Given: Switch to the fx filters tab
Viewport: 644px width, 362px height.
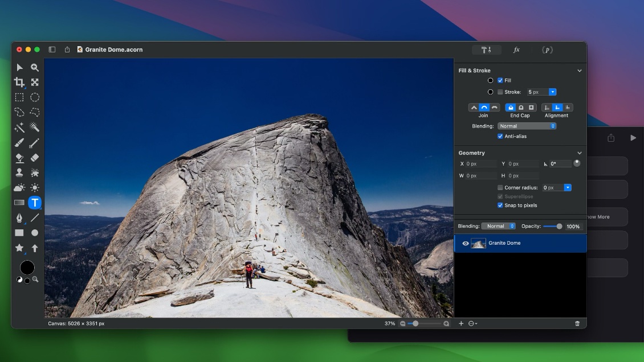Looking at the screenshot, I should [516, 50].
